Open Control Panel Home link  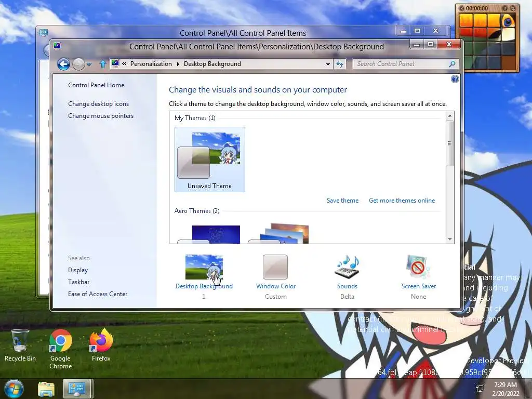96,85
